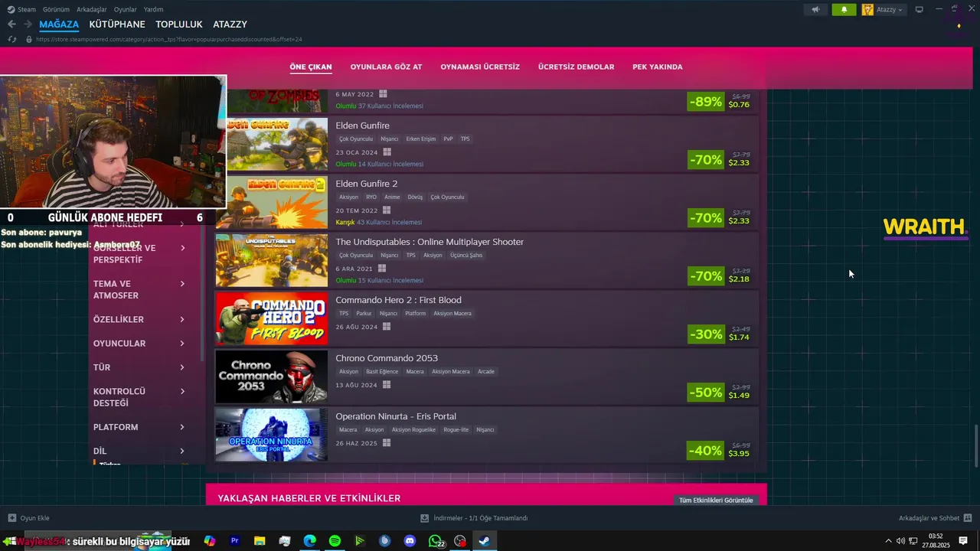This screenshot has height=551, width=980.
Task: Open the ATAZZY profile tab
Action: [x=230, y=24]
